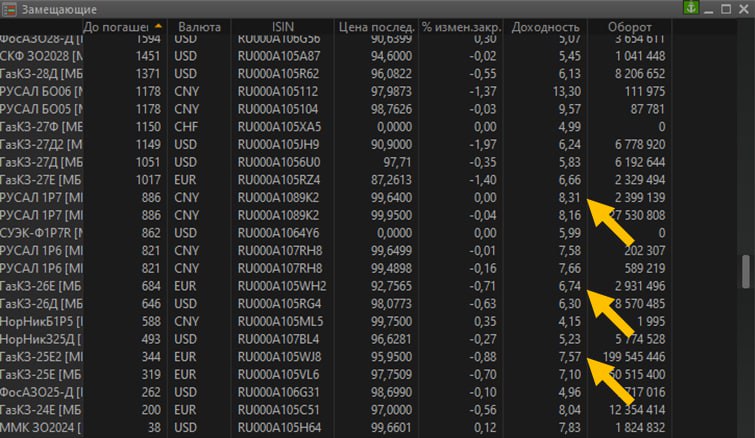The height and width of the screenshot is (438, 755).
Task: Minimize the Замещающие window
Action: (x=709, y=10)
